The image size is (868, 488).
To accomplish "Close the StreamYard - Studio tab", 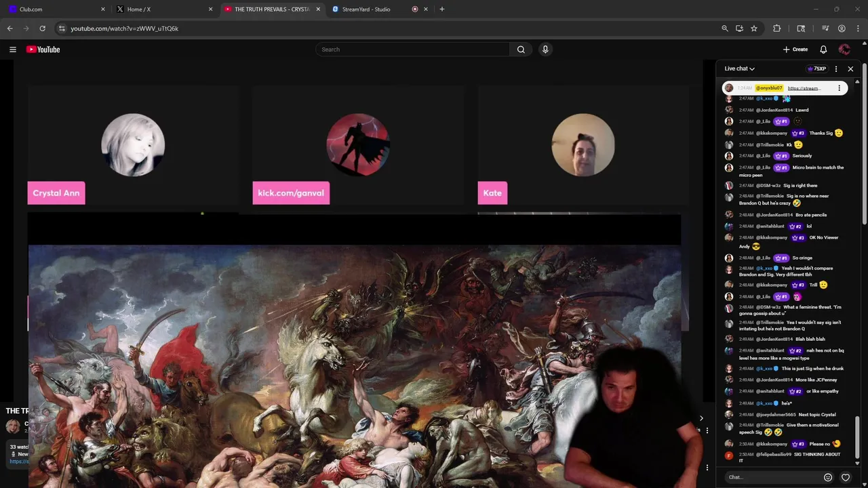I will click(426, 9).
